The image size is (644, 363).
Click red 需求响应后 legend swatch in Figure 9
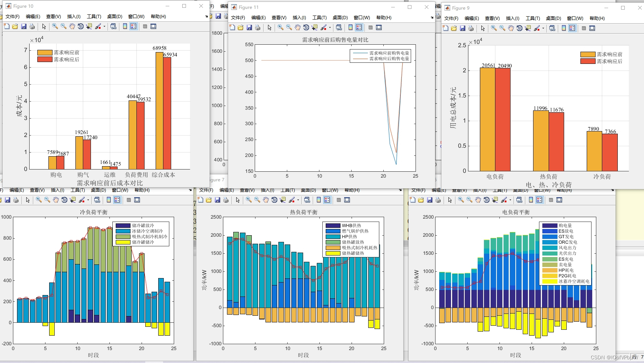click(x=588, y=61)
